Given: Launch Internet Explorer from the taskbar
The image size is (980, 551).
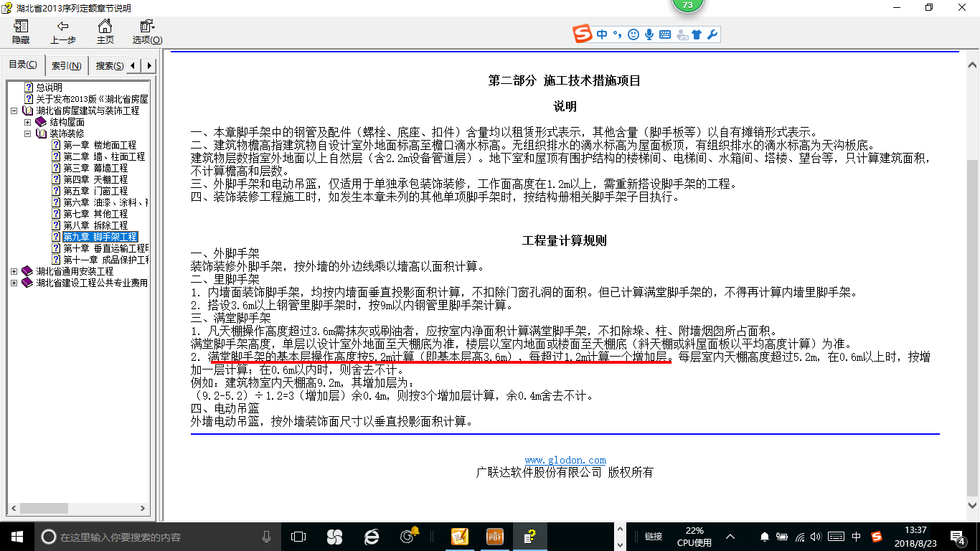Looking at the screenshot, I should pos(372,536).
